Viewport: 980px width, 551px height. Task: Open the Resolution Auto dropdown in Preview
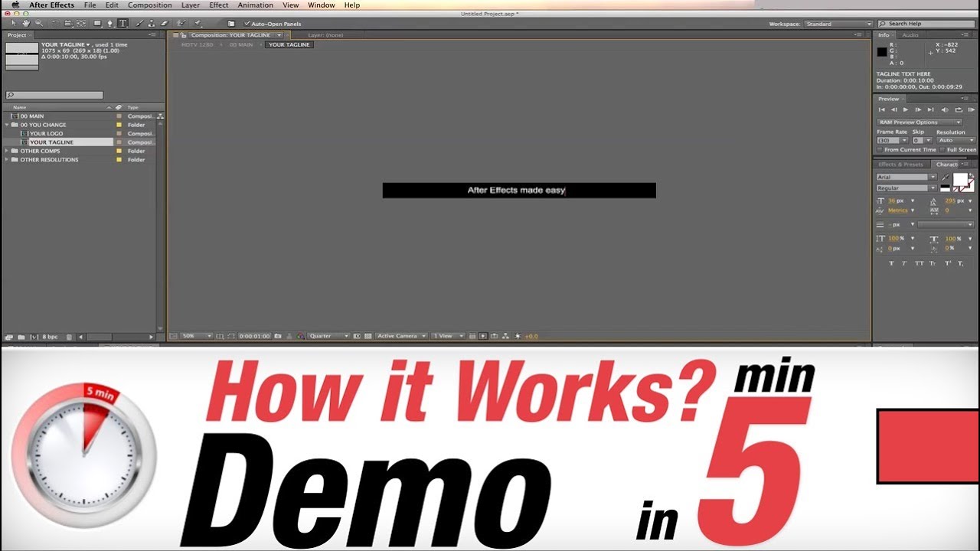click(x=956, y=140)
